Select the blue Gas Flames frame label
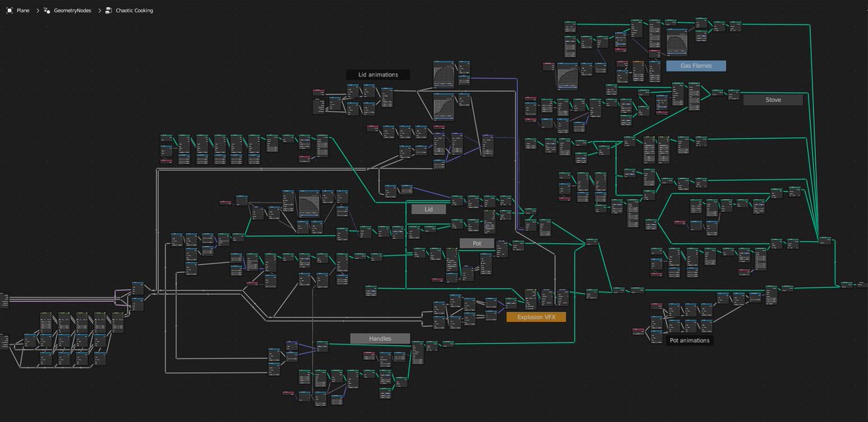 click(696, 65)
